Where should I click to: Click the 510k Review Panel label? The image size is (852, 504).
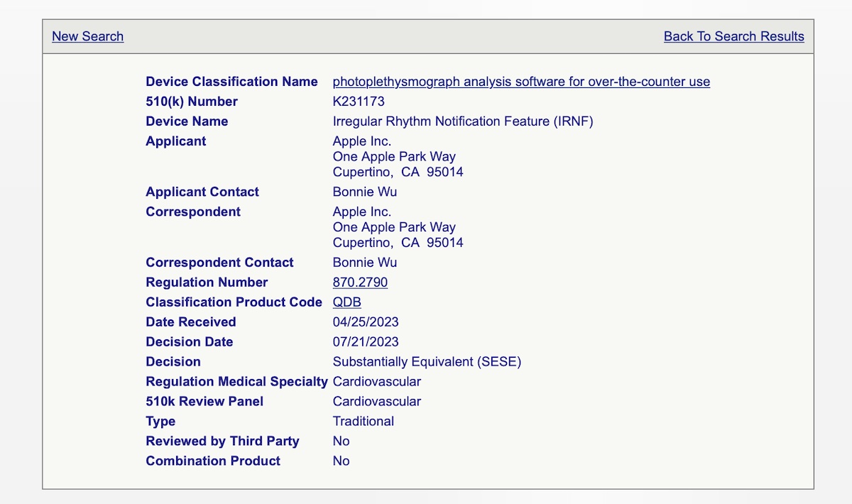tap(204, 402)
